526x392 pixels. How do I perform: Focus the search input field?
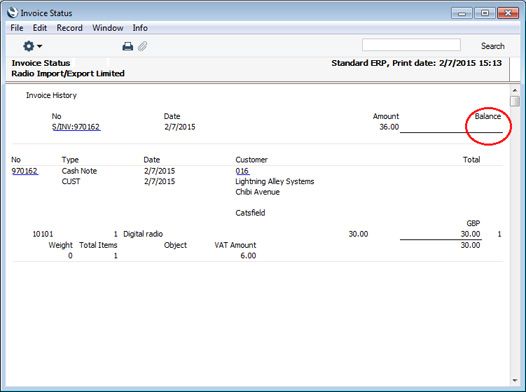coord(411,45)
